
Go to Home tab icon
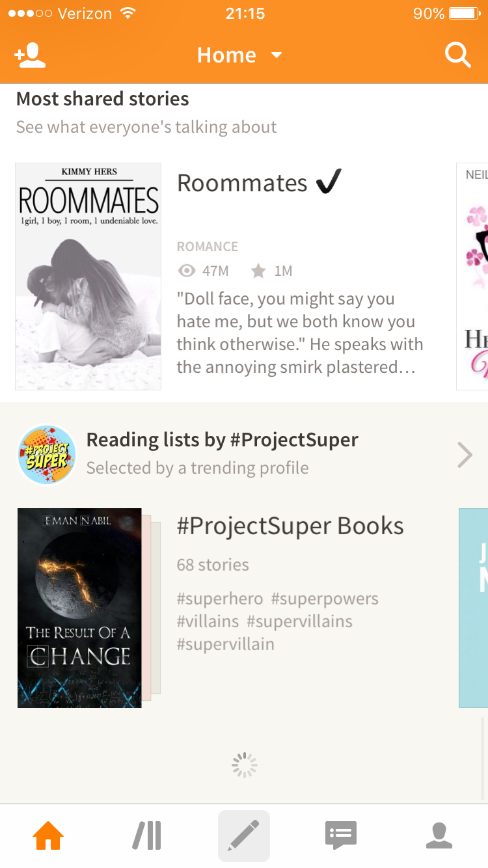pos(49,835)
